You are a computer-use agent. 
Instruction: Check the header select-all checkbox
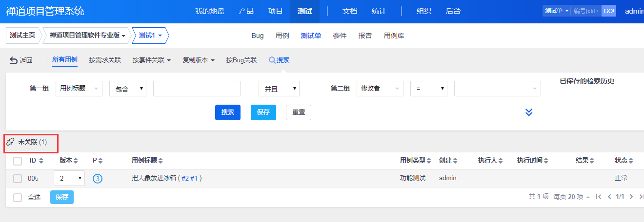[x=18, y=161]
